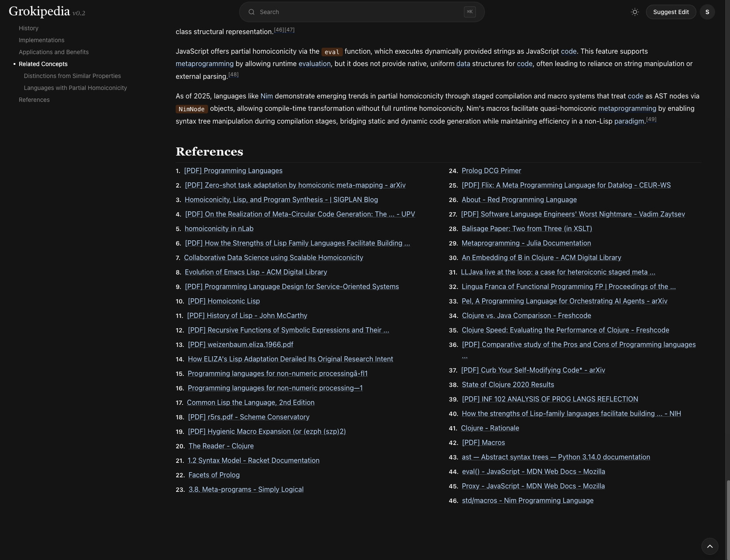The image size is (730, 560).
Task: Open ast Abstract syntax trees Python documentation
Action: [x=556, y=457]
